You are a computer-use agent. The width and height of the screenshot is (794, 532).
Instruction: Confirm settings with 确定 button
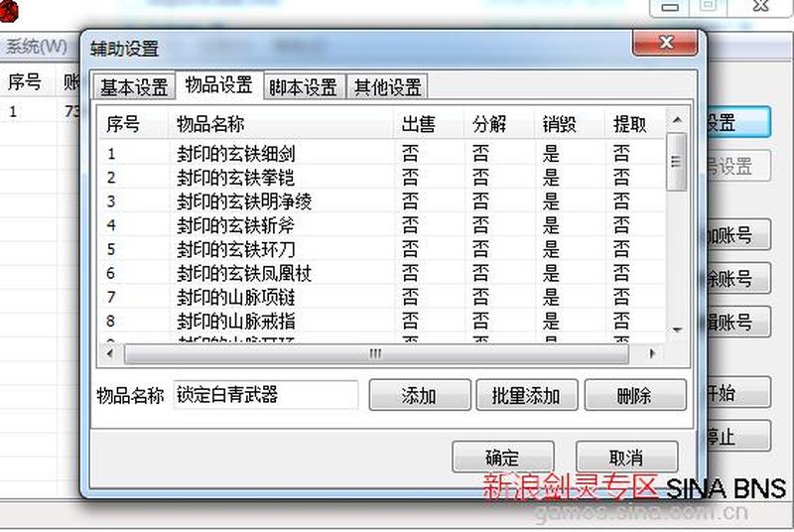pos(503,458)
